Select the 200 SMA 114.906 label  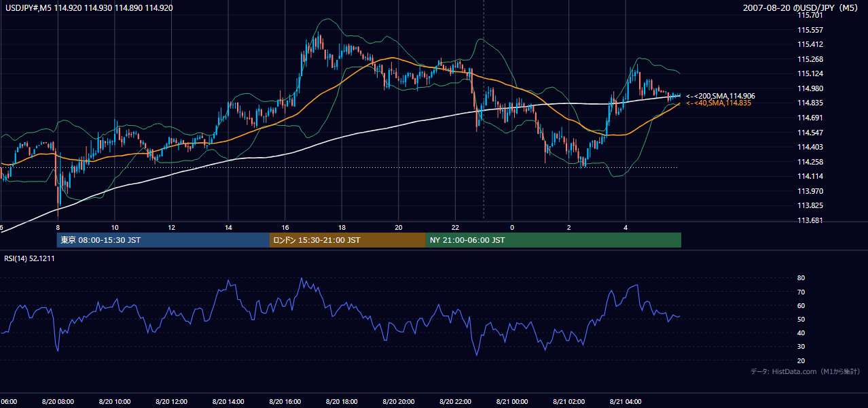[721, 96]
